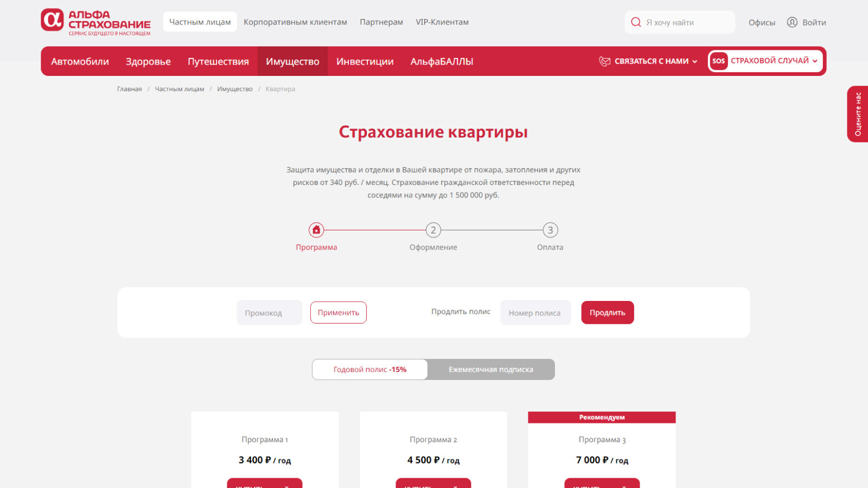
Task: Click the 7 000 ₽ / год price
Action: tap(602, 460)
